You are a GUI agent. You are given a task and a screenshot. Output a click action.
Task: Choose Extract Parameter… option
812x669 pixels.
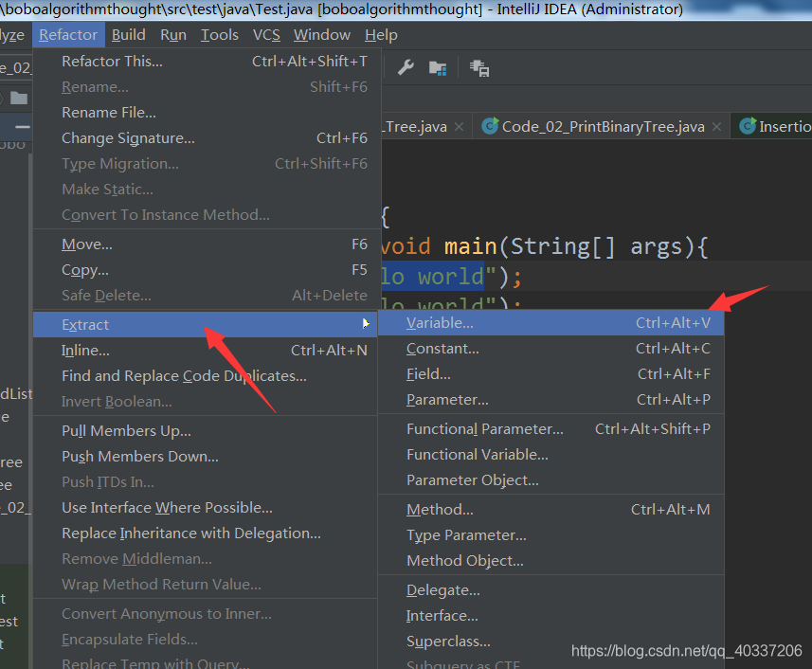click(x=551, y=400)
